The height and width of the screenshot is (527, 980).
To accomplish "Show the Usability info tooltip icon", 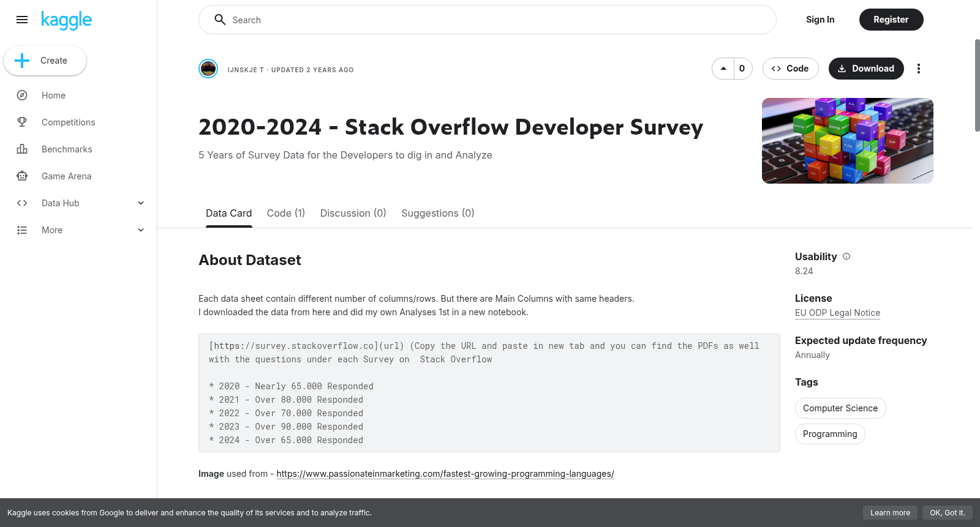I will [x=846, y=256].
